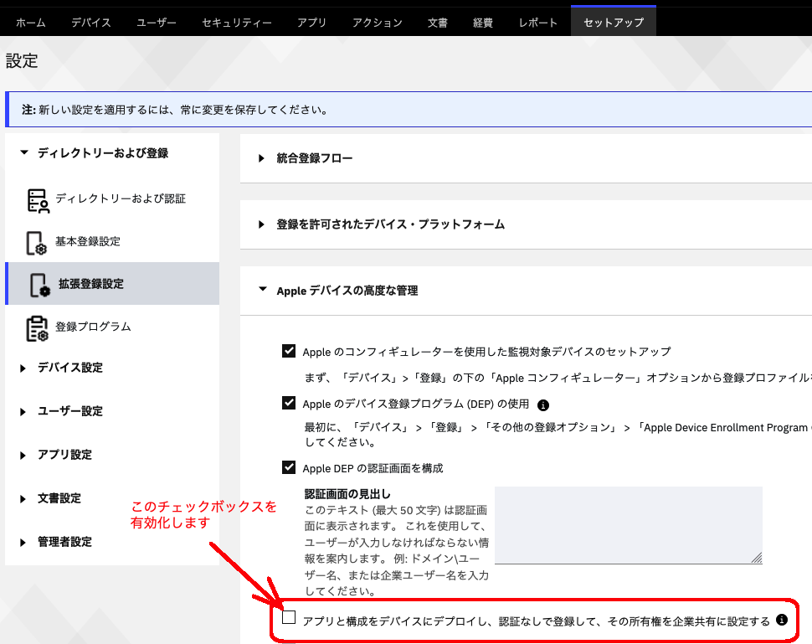The width and height of the screenshot is (812, 644).
Task: Uncheck Apple コンフィギュレーター監視対象デバイス checkbox
Action: (x=289, y=351)
